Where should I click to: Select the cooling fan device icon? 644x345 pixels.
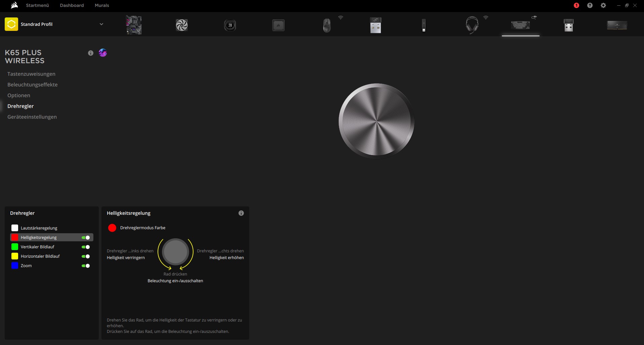[x=182, y=25]
